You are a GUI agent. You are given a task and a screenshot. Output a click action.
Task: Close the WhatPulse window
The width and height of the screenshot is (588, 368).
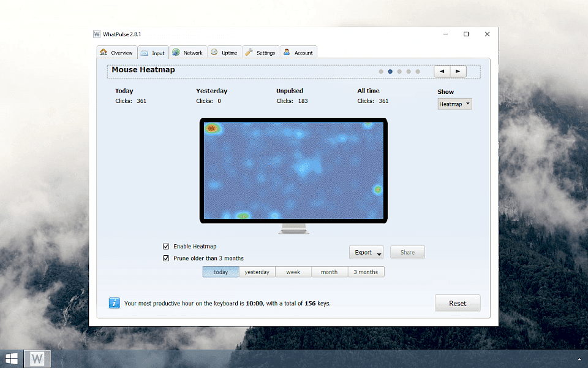487,34
